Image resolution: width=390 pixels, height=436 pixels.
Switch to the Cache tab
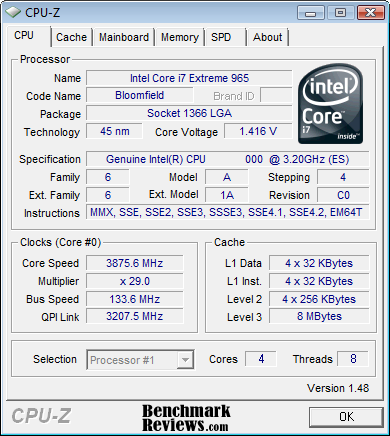[71, 37]
